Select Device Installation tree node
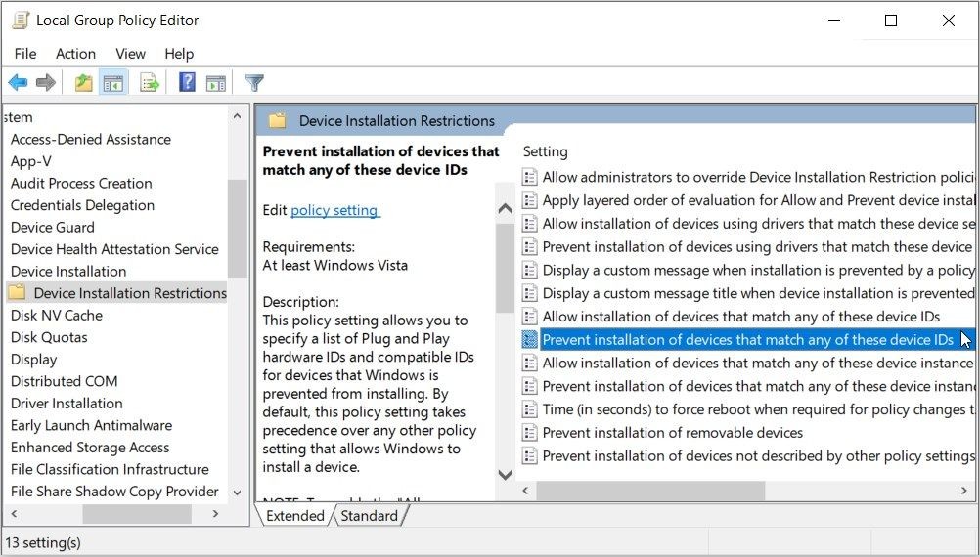The image size is (980, 557). [x=68, y=271]
